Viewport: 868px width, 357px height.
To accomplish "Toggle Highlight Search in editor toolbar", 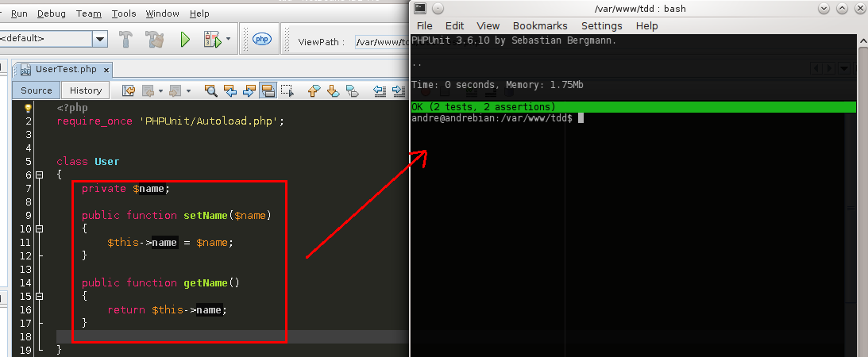I will (268, 90).
